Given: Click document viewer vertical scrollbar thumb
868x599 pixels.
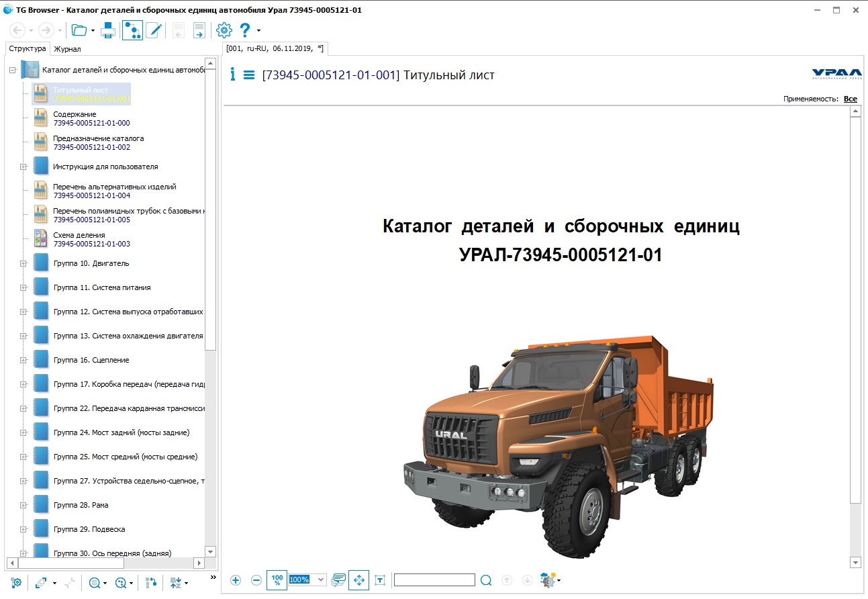Looking at the screenshot, I should pos(855,312).
